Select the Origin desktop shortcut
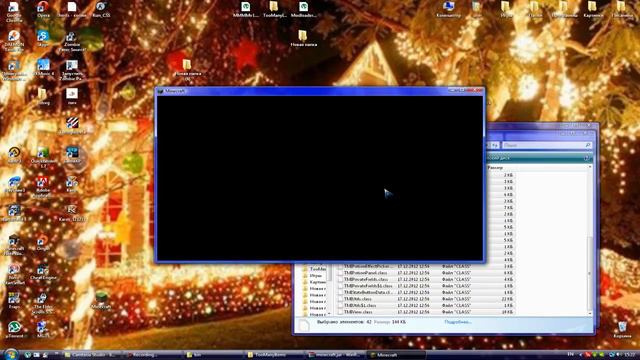The width and height of the screenshot is (640, 360). tap(42, 242)
